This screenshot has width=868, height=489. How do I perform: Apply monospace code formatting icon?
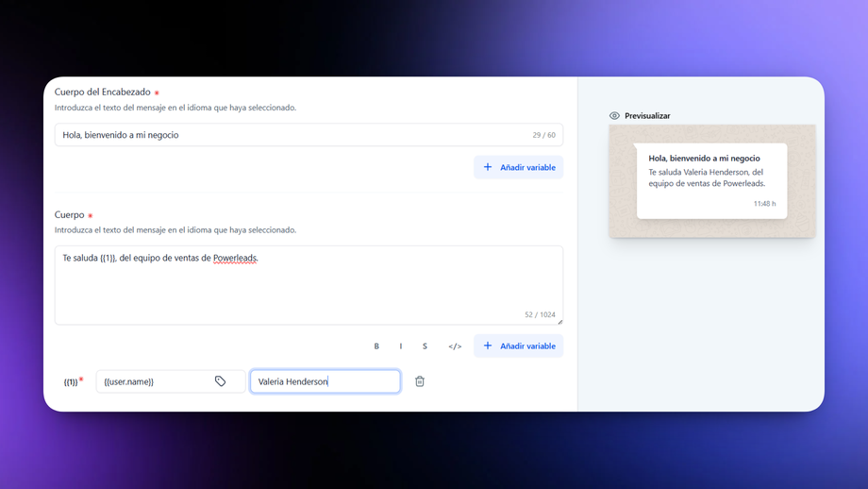pyautogui.click(x=455, y=346)
